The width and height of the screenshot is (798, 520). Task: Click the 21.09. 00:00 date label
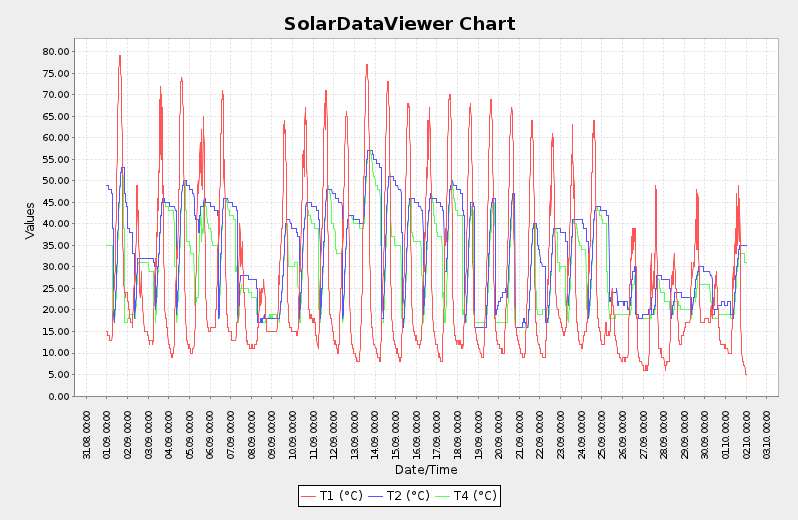coord(519,435)
